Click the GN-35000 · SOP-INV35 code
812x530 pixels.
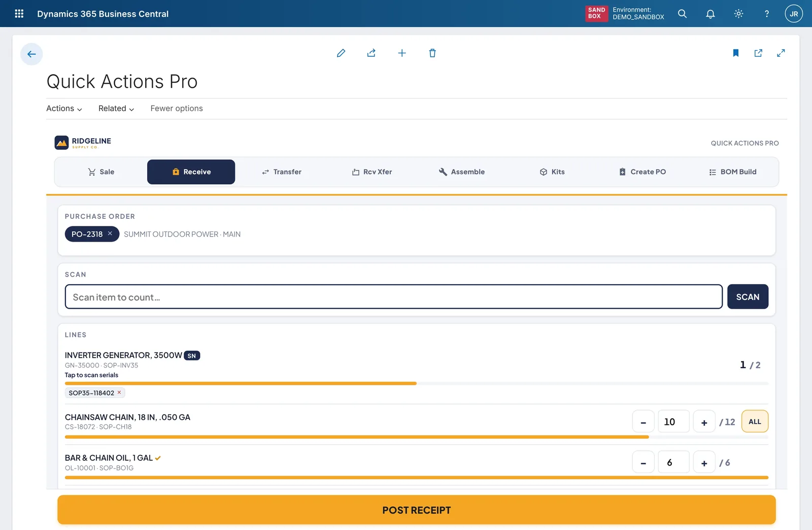click(x=101, y=366)
